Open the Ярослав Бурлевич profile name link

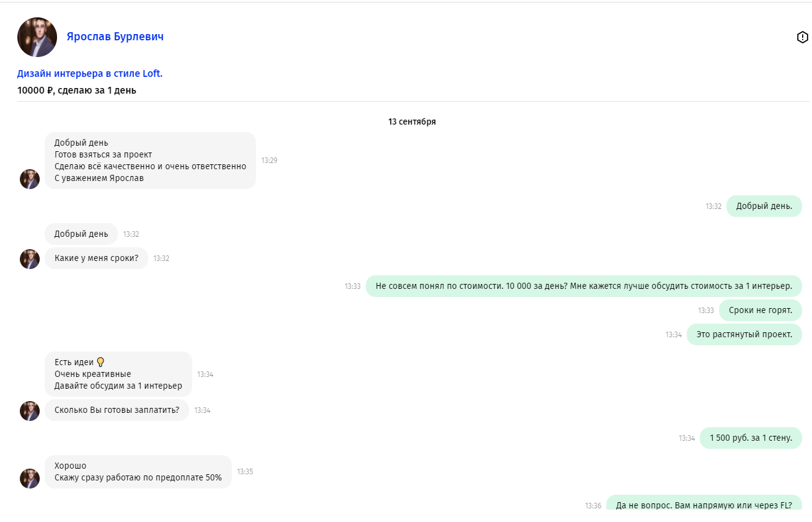pos(115,37)
